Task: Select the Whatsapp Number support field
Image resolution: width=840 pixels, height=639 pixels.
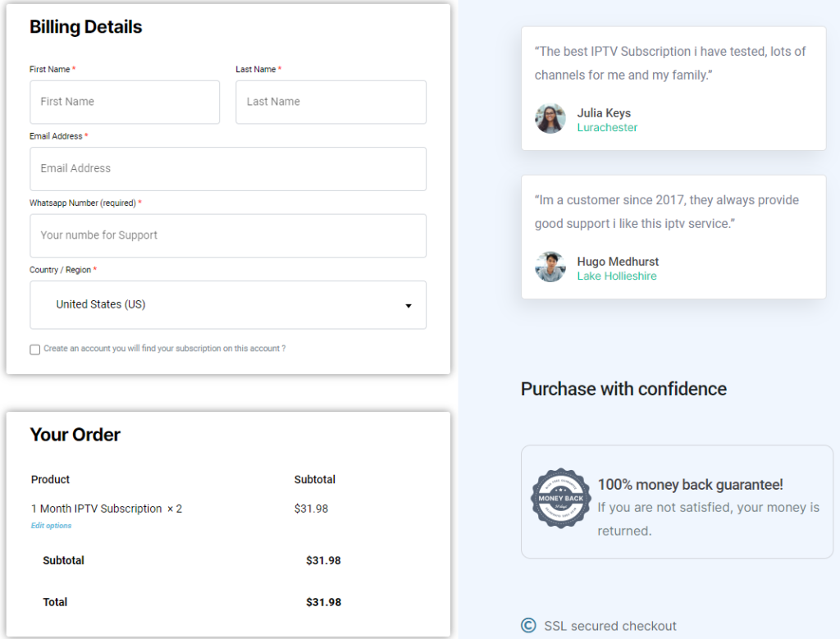Action: click(x=227, y=235)
